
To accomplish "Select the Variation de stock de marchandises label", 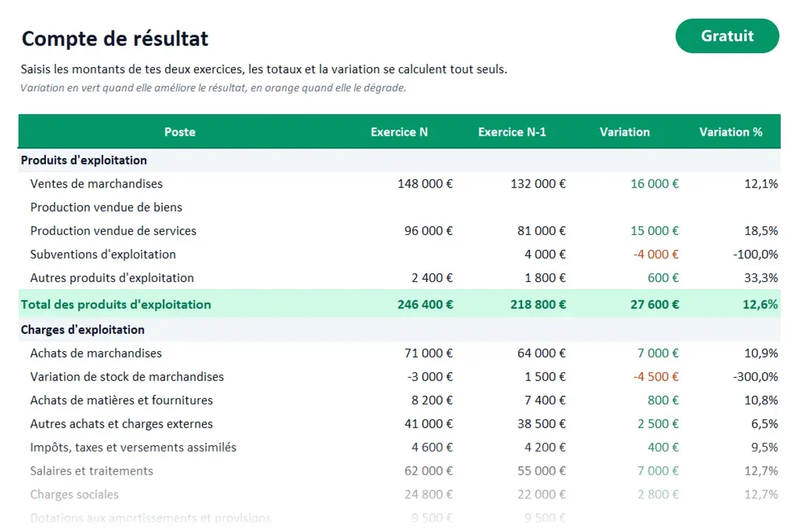I will click(x=127, y=376).
